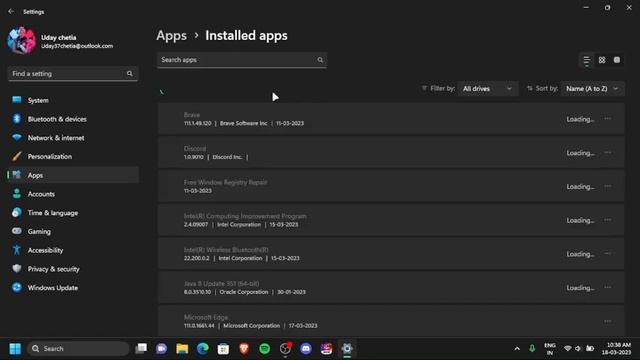Viewport: 640px width, 360px height.
Task: Open the Uday chetia profile picture
Action: click(x=22, y=41)
